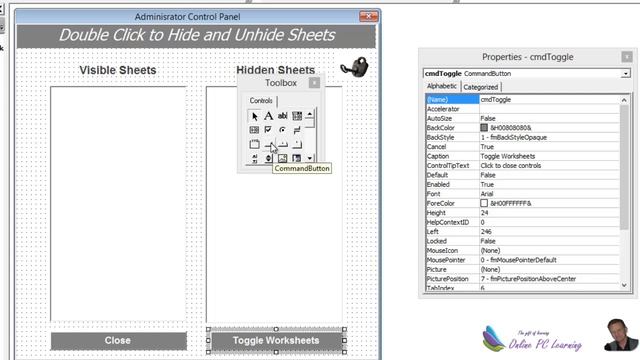Select the Locked False value
This screenshot has height=360, width=640.
point(549,241)
